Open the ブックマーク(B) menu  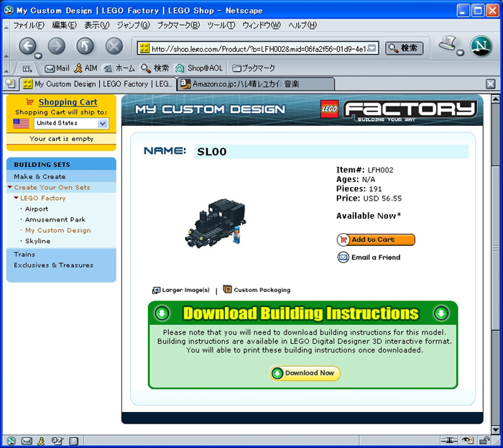(178, 25)
